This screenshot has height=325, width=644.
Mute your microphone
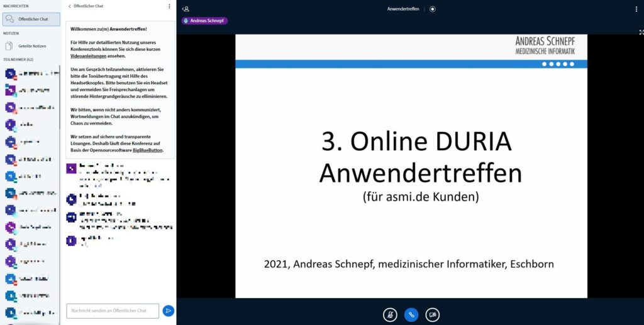click(390, 315)
